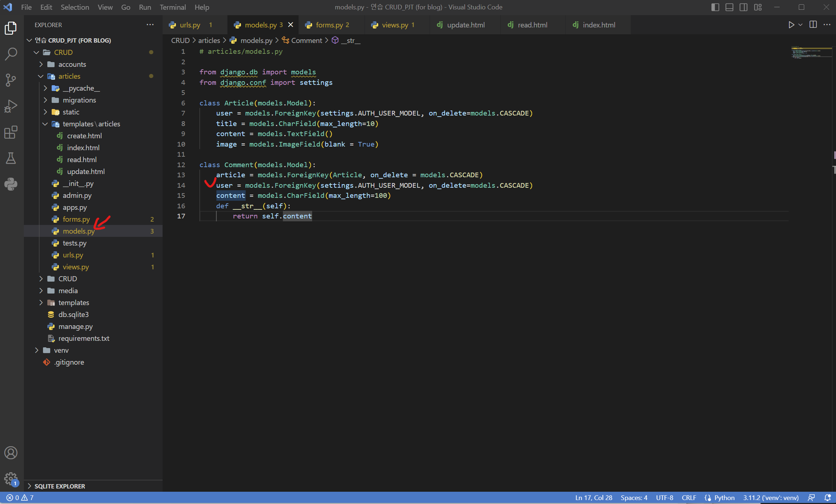The width and height of the screenshot is (836, 504).
Task: Open the Extensions view
Action: pos(11,132)
